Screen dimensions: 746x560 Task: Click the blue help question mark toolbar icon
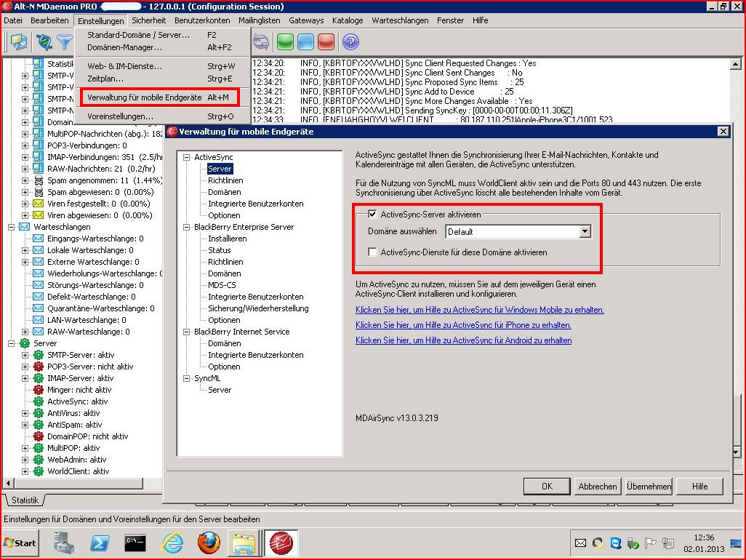pos(350,42)
